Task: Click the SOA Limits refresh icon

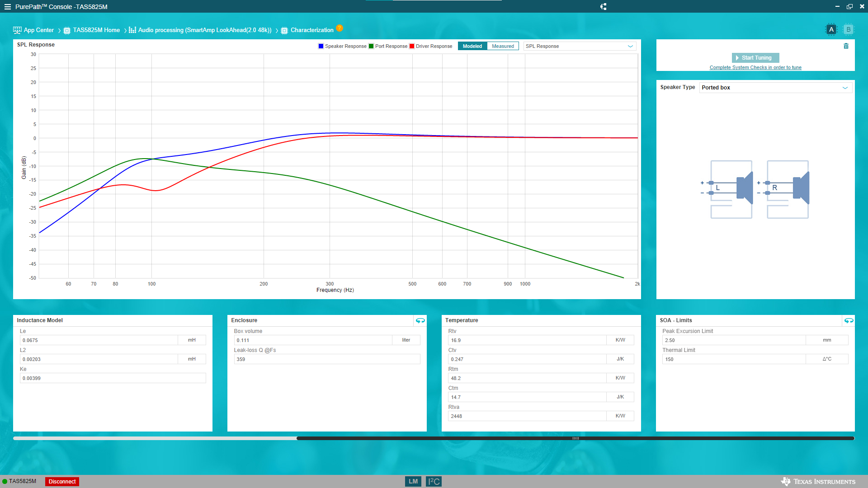Action: click(x=849, y=320)
